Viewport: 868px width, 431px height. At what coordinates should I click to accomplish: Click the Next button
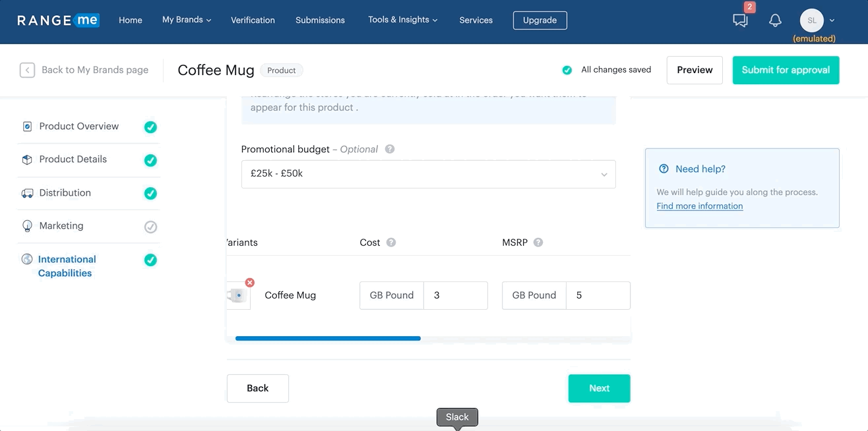coord(600,388)
